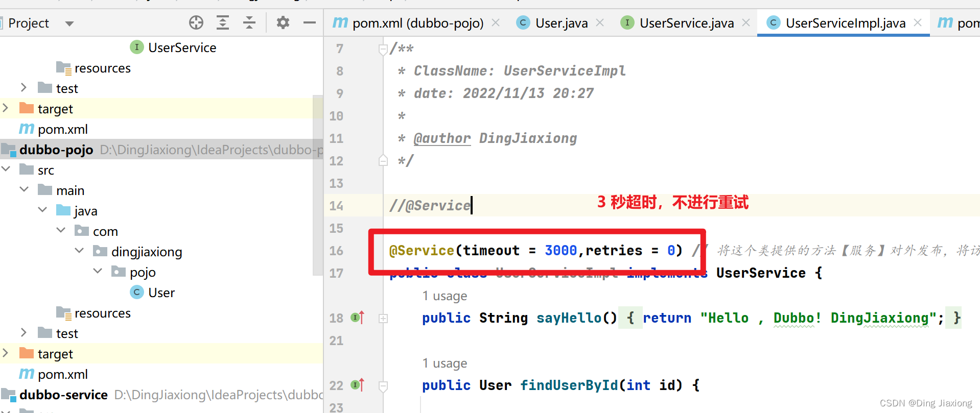
Task: Select the User class in pojo package
Action: 152,293
